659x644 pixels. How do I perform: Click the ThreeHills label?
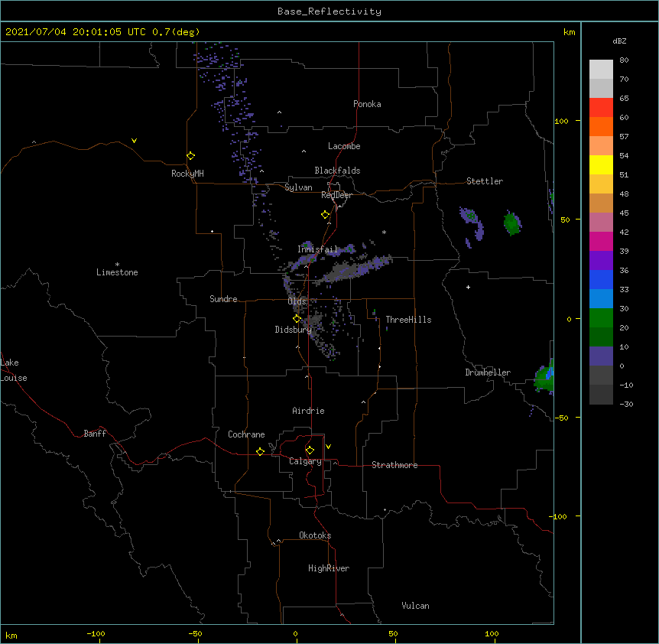[x=408, y=320]
